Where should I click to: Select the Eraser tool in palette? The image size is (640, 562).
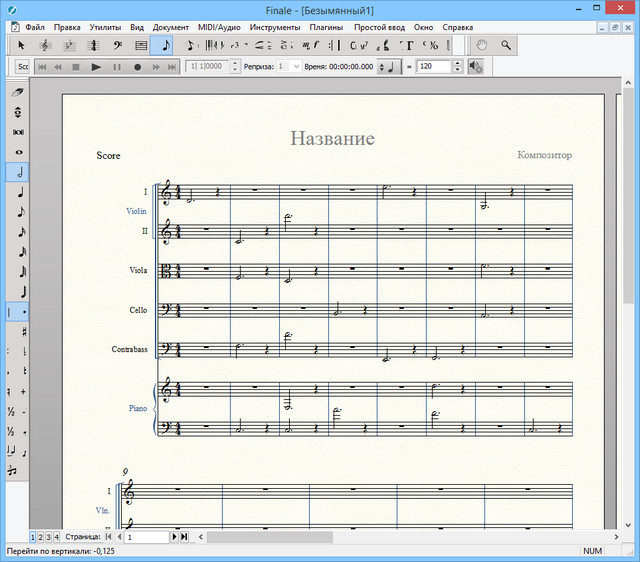[17, 92]
